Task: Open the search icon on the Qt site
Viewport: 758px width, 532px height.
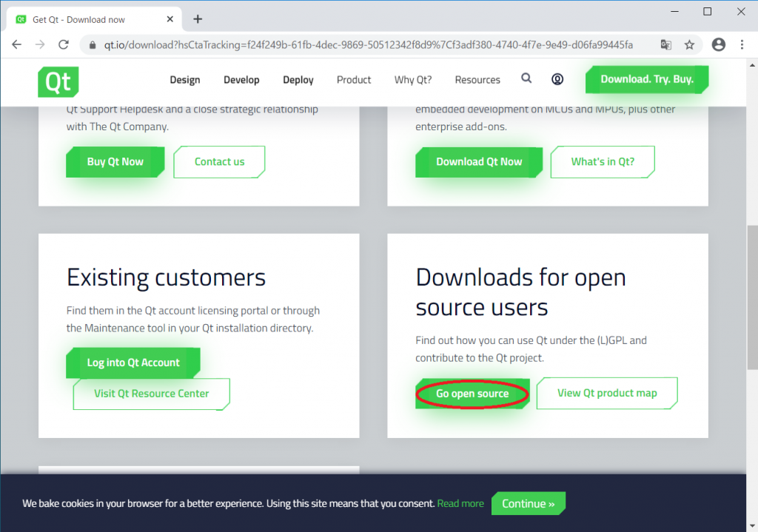Action: 526,79
